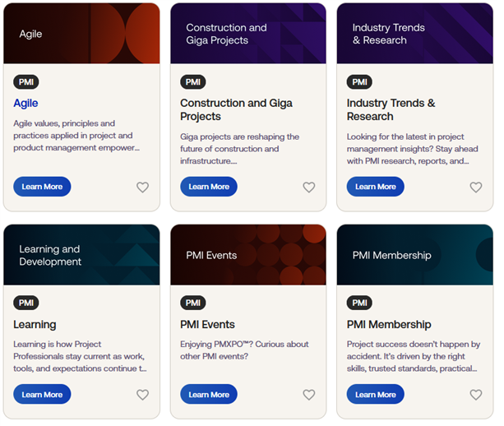Open the PMI Membership title link
504x426 pixels.
click(x=389, y=325)
